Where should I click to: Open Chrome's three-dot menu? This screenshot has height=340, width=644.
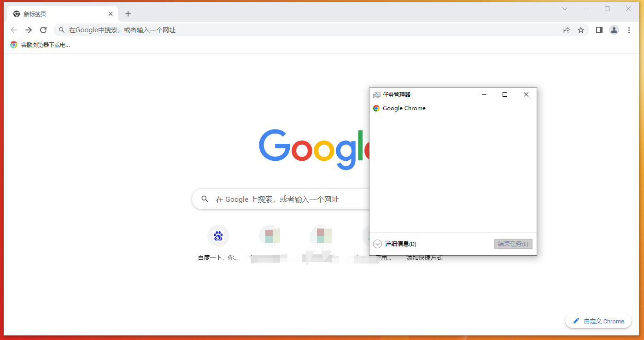click(x=629, y=30)
